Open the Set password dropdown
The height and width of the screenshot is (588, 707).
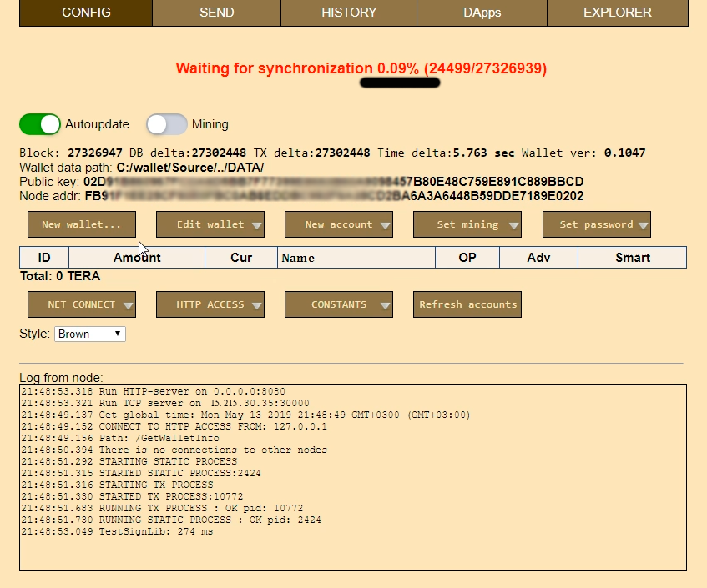pyautogui.click(x=597, y=224)
